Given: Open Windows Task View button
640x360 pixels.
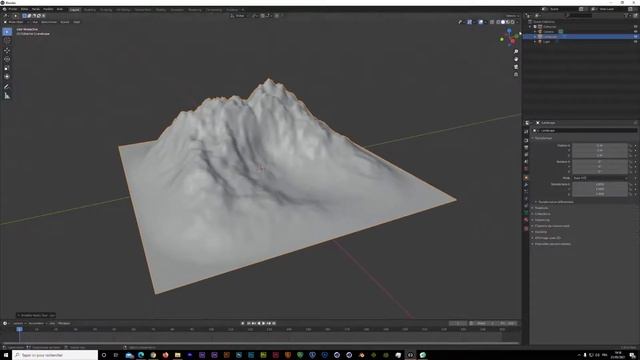Looking at the screenshot, I should click(x=116, y=355).
